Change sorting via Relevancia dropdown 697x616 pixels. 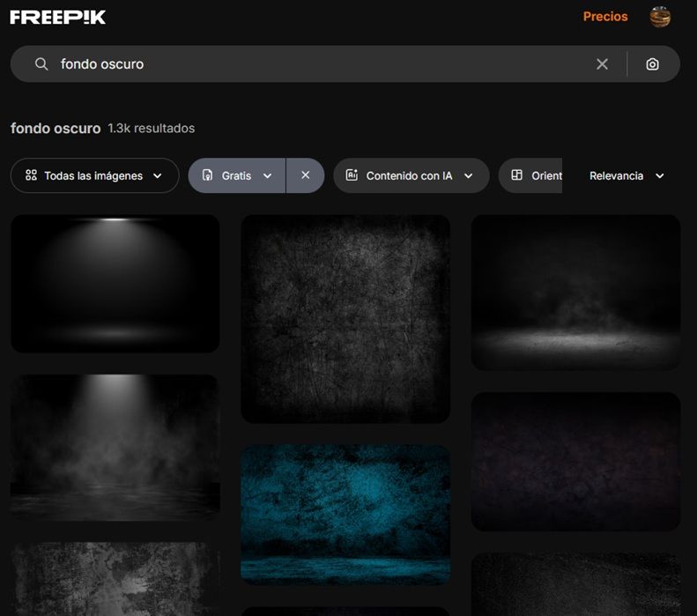[x=627, y=175]
